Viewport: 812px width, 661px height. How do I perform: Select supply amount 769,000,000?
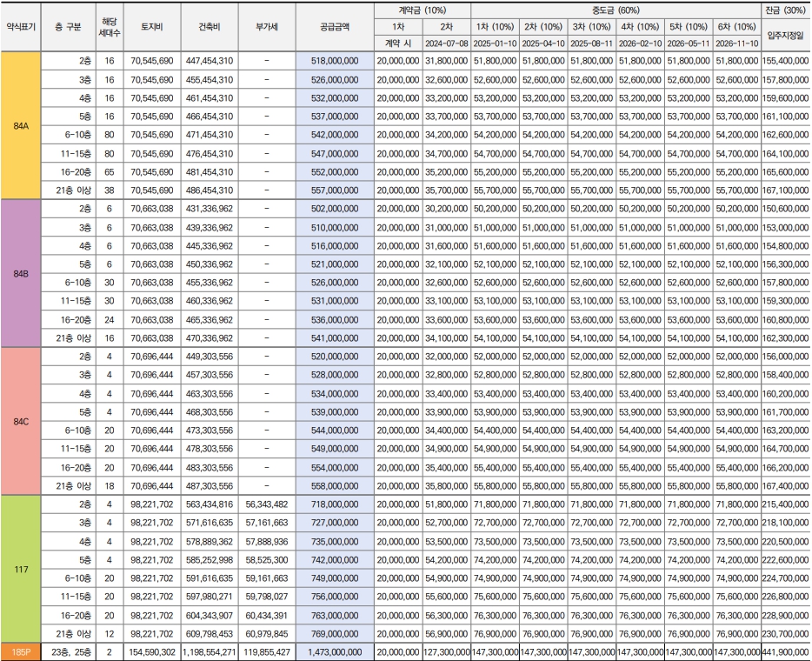tap(335, 633)
